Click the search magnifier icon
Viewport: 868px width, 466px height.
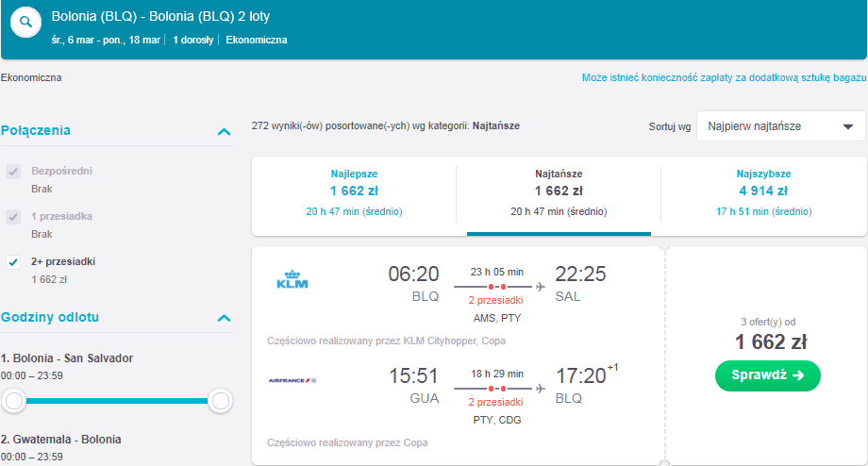point(26,22)
